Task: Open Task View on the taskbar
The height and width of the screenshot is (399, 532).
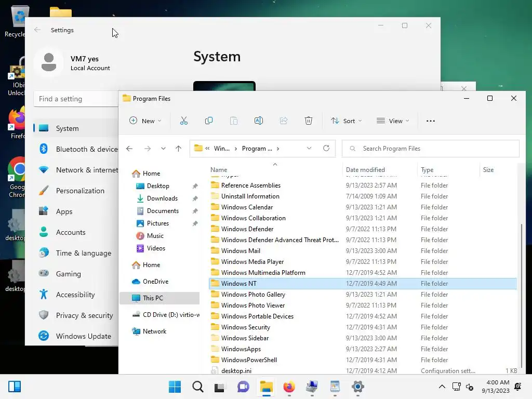Action: [220, 387]
